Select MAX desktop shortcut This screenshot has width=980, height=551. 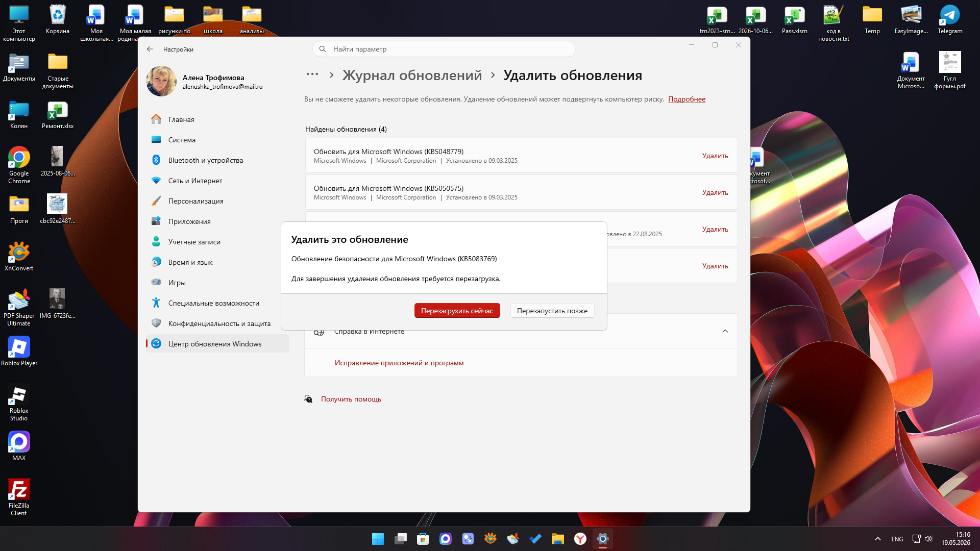pyautogui.click(x=19, y=446)
